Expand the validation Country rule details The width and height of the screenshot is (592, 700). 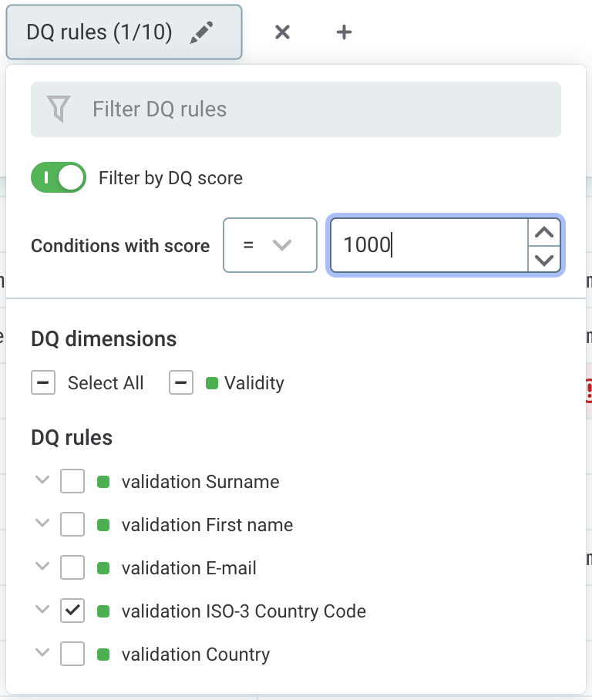pos(42,654)
